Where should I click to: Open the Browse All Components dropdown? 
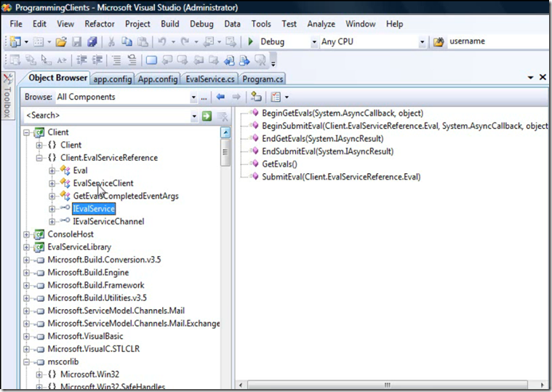click(x=193, y=97)
